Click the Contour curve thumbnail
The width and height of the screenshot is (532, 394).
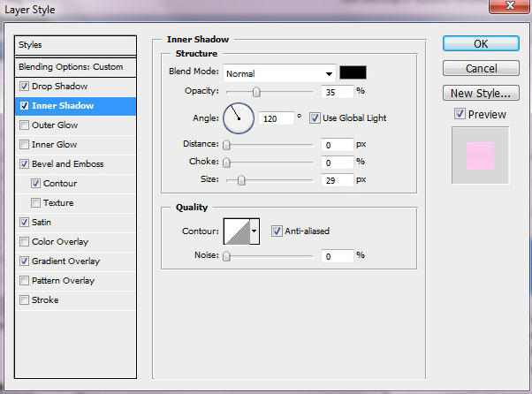coord(237,231)
